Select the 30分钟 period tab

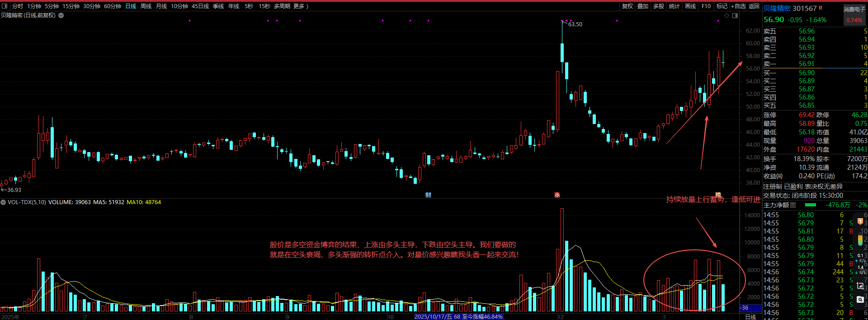tap(92, 6)
